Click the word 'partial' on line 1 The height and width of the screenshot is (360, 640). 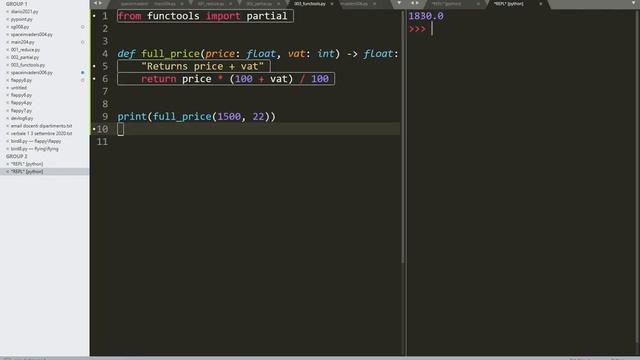(x=267, y=16)
